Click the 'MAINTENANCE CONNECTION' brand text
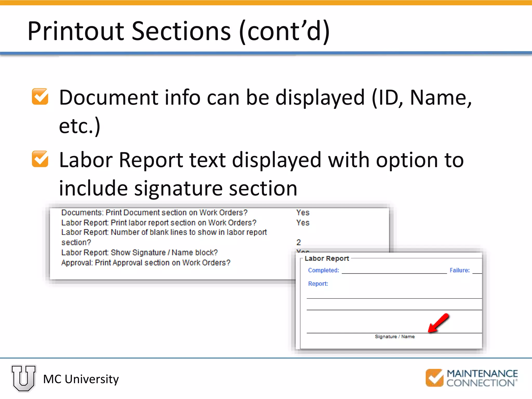This screenshot has height=399, width=532. (482, 378)
